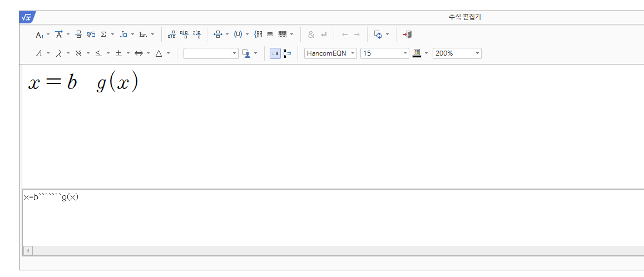Insert a fraction template
Viewport: 644px width, 277px height.
79,34
